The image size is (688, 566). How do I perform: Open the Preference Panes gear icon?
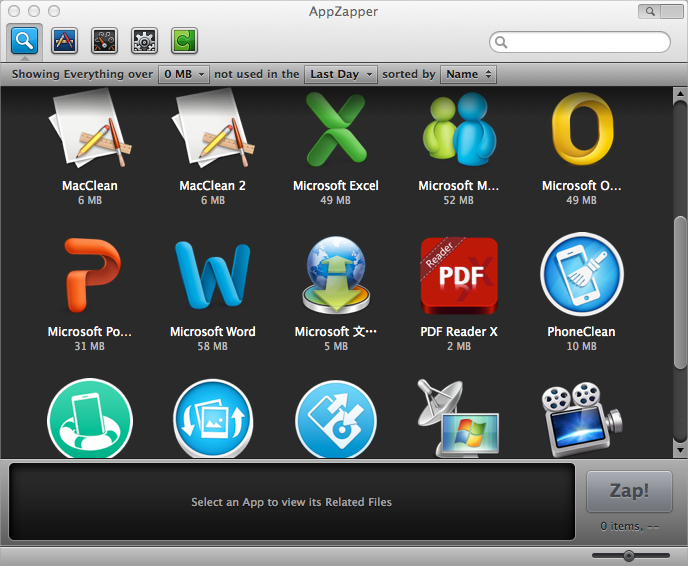pos(145,41)
